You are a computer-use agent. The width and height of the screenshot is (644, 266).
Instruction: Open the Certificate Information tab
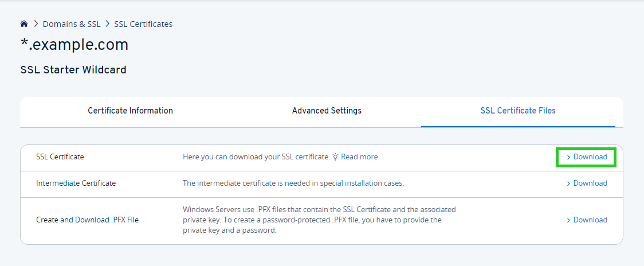[x=130, y=111]
